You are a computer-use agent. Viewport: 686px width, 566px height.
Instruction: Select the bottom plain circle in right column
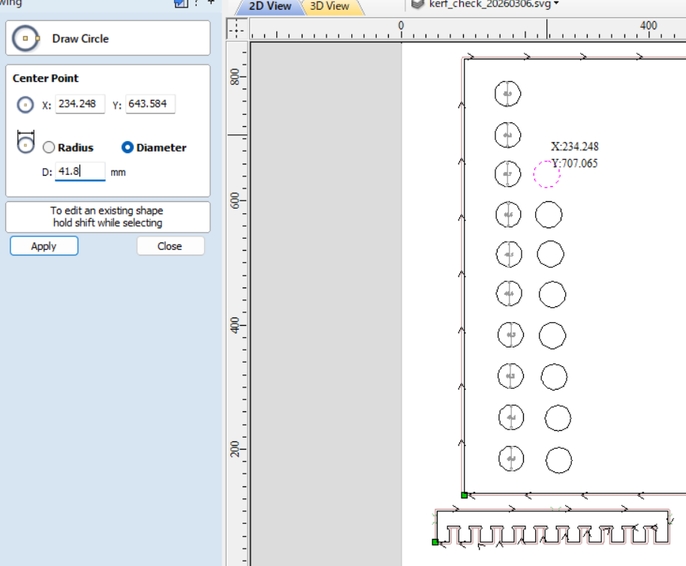pyautogui.click(x=559, y=460)
